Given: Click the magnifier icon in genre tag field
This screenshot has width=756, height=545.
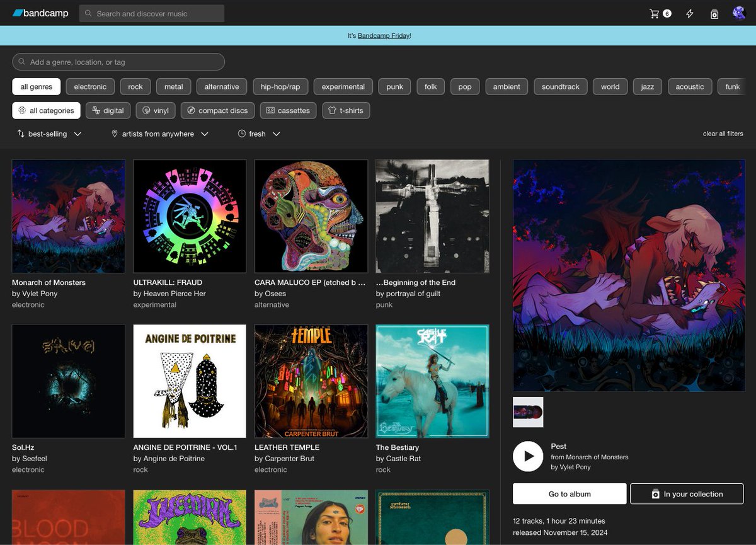Looking at the screenshot, I should click(21, 62).
